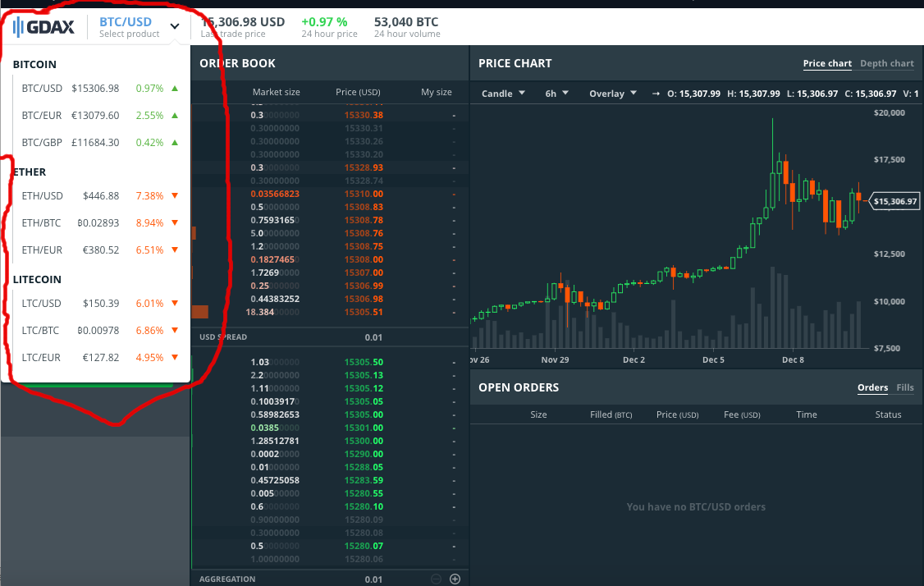Click the 15300.00 bid price
The image size is (924, 586).
tap(364, 441)
